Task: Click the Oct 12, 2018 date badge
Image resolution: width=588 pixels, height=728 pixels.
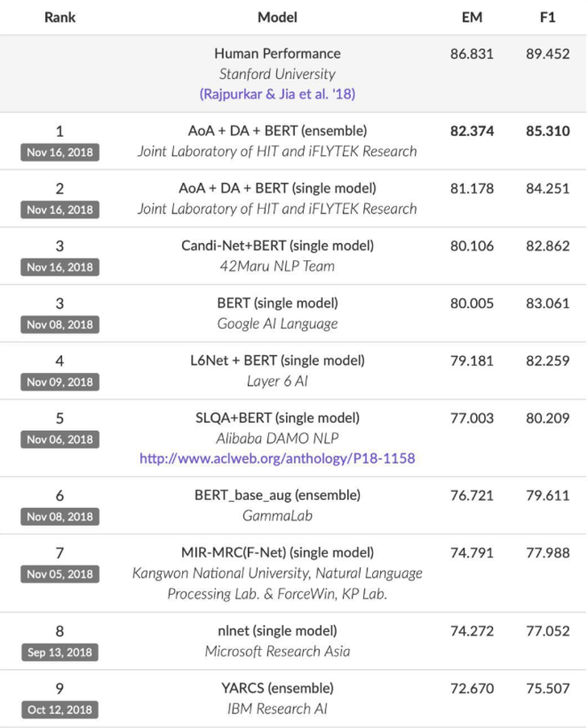Action: [x=60, y=710]
